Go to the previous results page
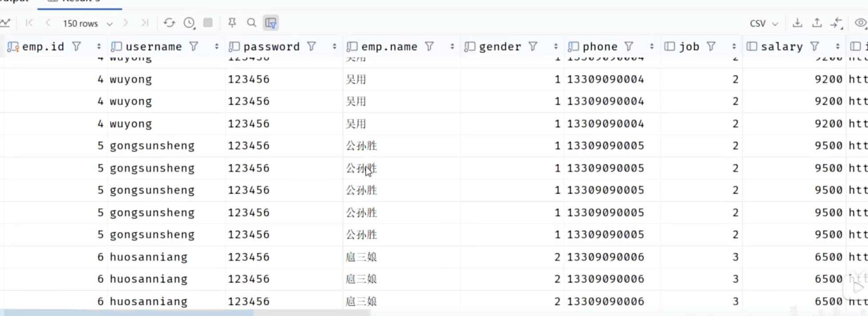 click(48, 23)
